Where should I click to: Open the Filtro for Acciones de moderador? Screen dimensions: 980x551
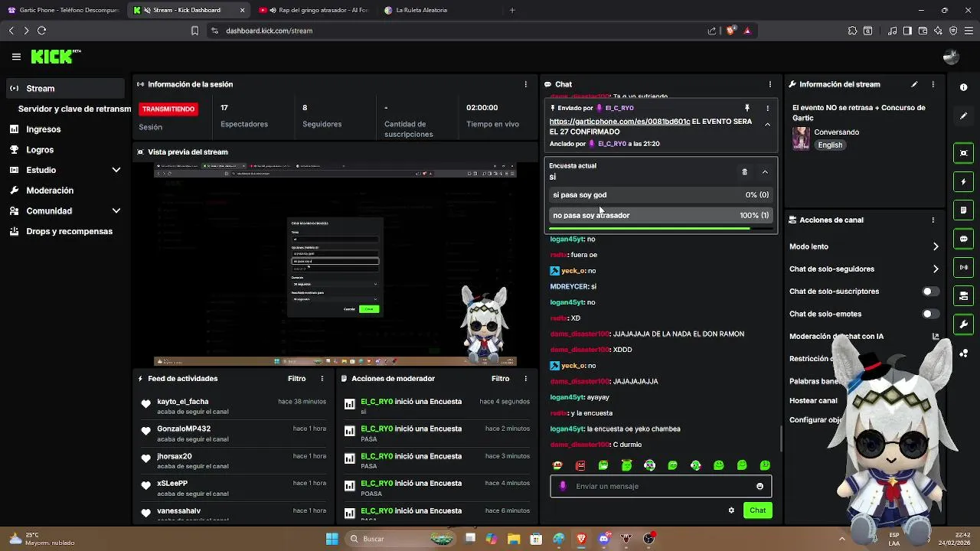[500, 379]
